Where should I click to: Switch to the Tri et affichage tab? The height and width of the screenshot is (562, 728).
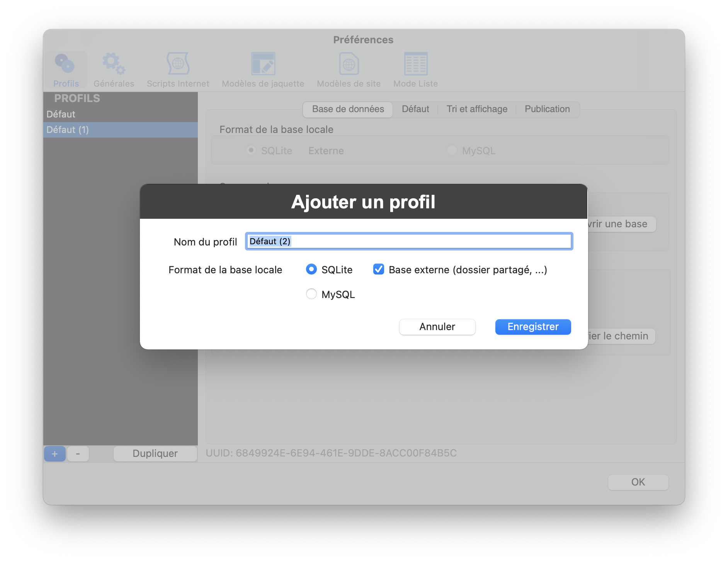477,109
